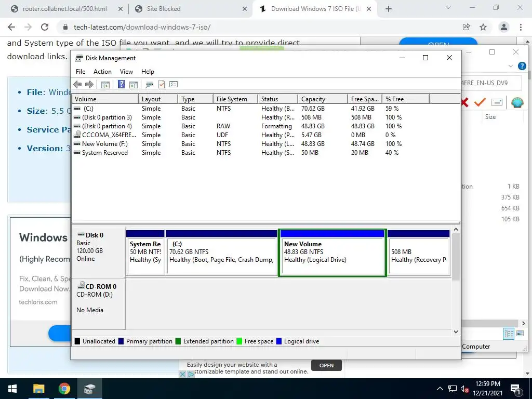
Task: Click the Forward arrow in Disk Management toolbar
Action: 89,84
